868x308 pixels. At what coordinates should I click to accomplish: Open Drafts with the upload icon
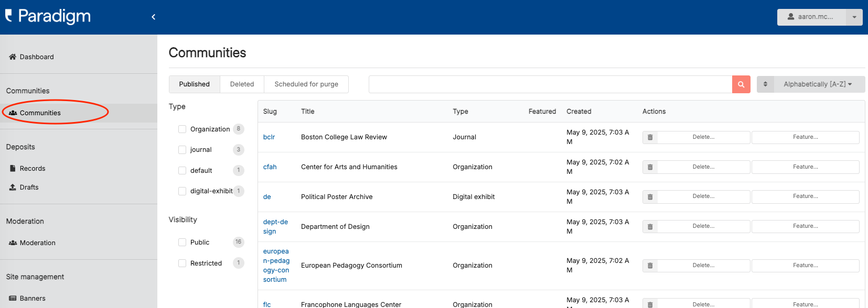pyautogui.click(x=13, y=187)
